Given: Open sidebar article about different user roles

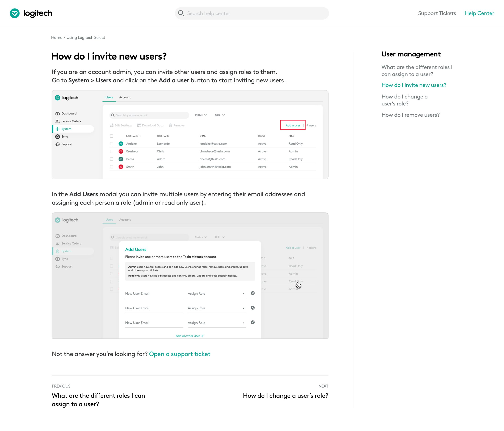Looking at the screenshot, I should pyautogui.click(x=417, y=71).
